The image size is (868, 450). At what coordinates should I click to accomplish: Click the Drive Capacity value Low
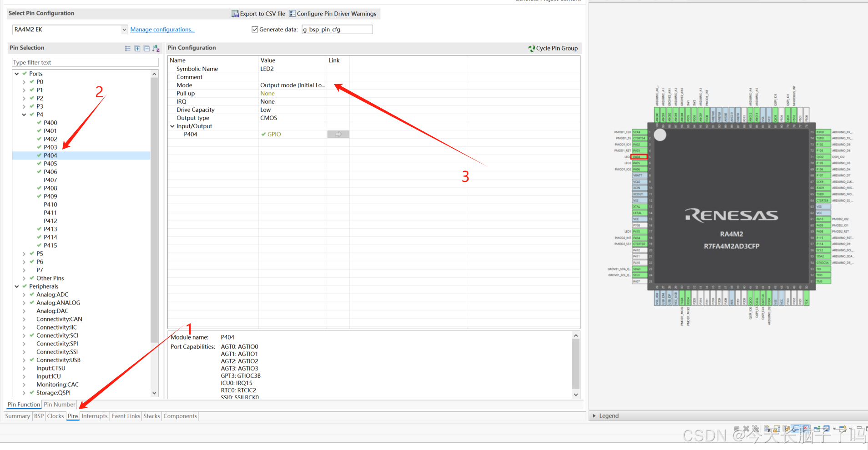265,110
